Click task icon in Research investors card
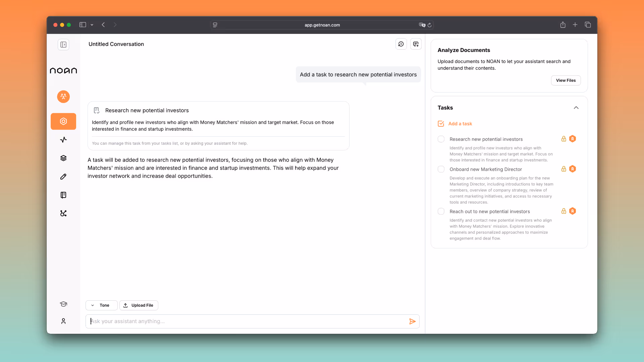 97,110
